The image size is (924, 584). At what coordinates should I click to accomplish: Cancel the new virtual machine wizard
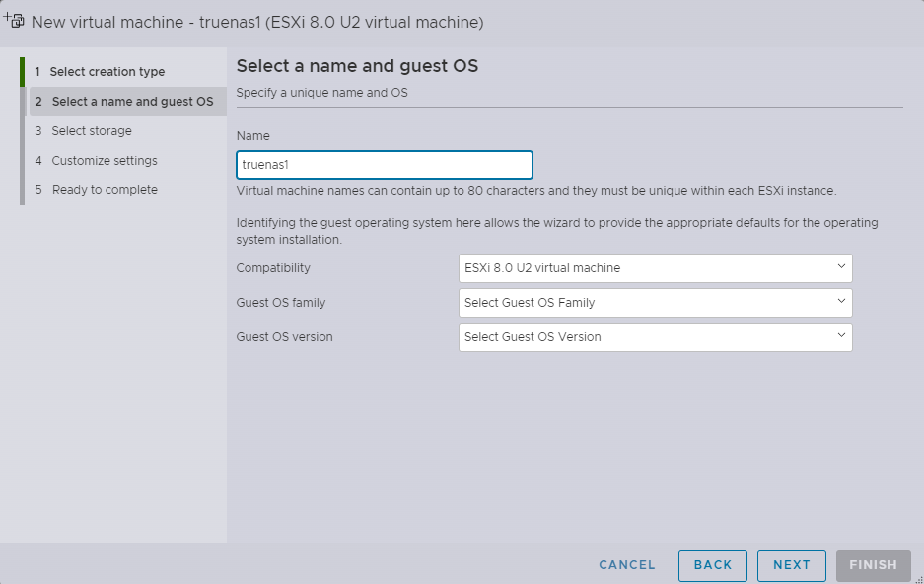627,565
